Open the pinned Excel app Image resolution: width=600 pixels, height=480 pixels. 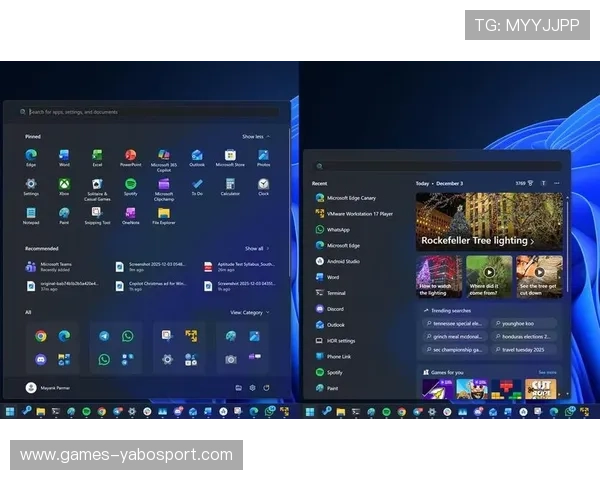(97, 158)
